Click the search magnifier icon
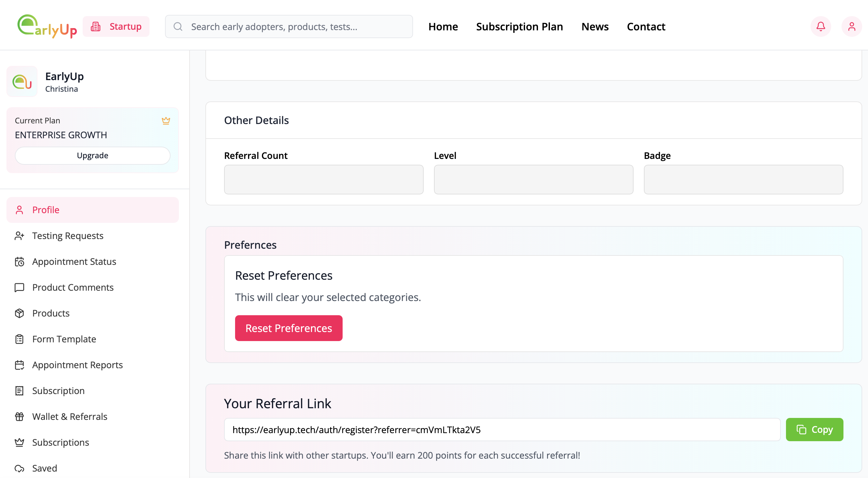 tap(178, 26)
